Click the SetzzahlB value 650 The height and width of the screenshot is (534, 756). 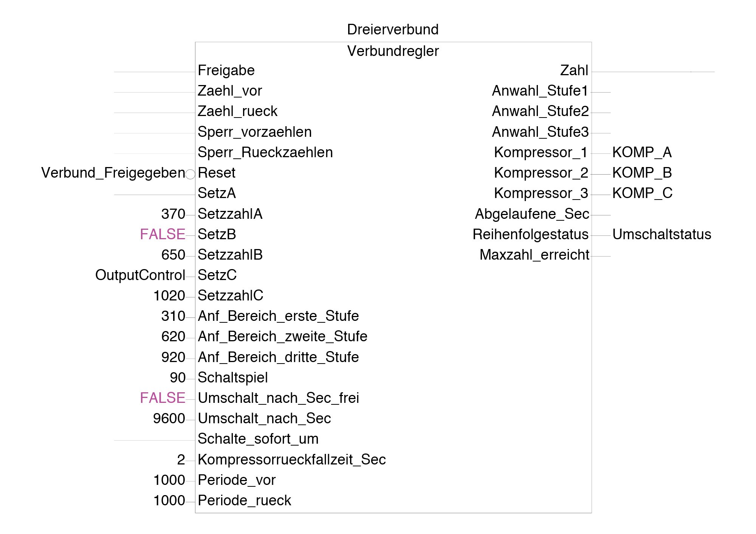[x=173, y=255]
